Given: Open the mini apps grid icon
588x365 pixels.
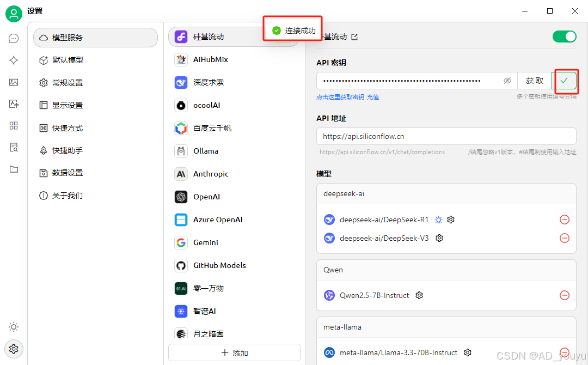Looking at the screenshot, I should coord(14,126).
